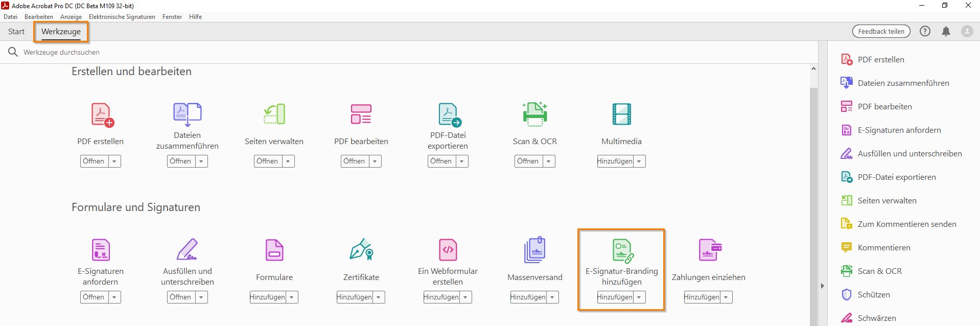Click Hinzufügen under Ein Webformular erstellen
Viewport: 980px width, 326px height.
pos(441,297)
